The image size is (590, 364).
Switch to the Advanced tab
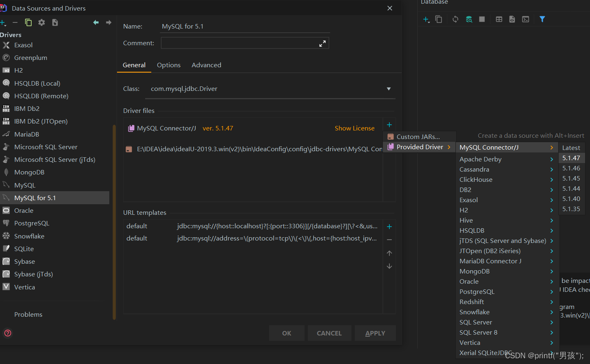(x=206, y=65)
